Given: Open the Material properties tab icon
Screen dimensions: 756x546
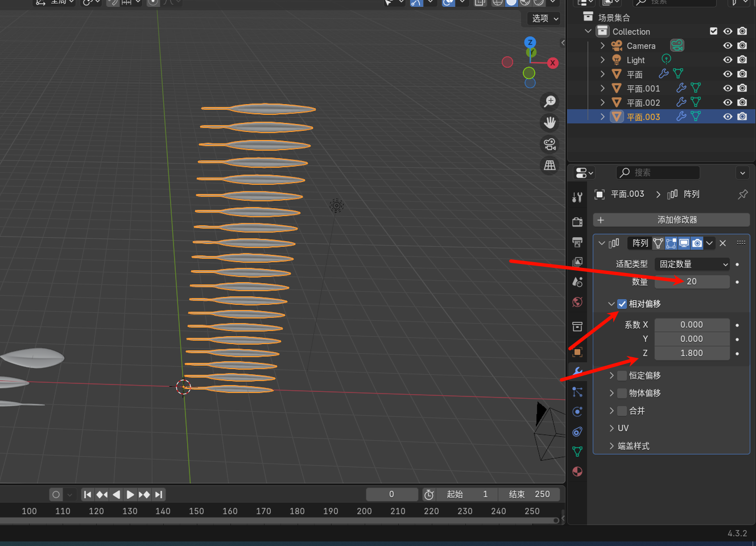Looking at the screenshot, I should tap(577, 471).
